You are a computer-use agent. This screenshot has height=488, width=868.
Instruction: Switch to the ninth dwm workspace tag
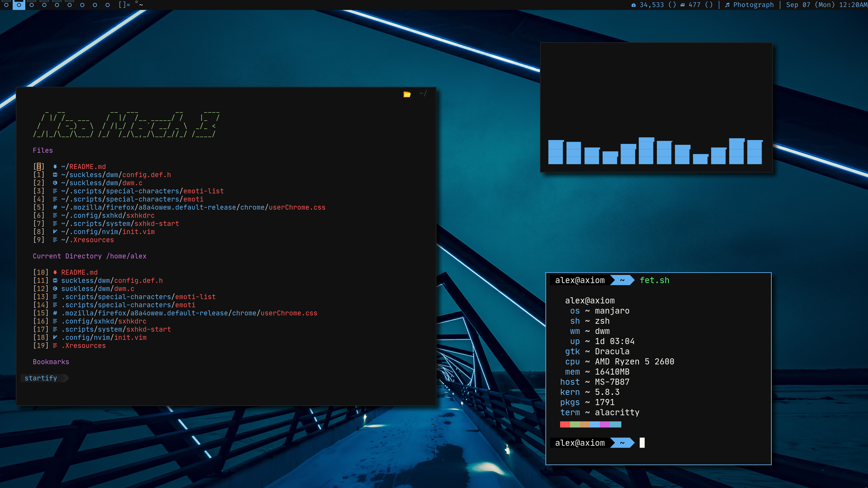click(108, 5)
